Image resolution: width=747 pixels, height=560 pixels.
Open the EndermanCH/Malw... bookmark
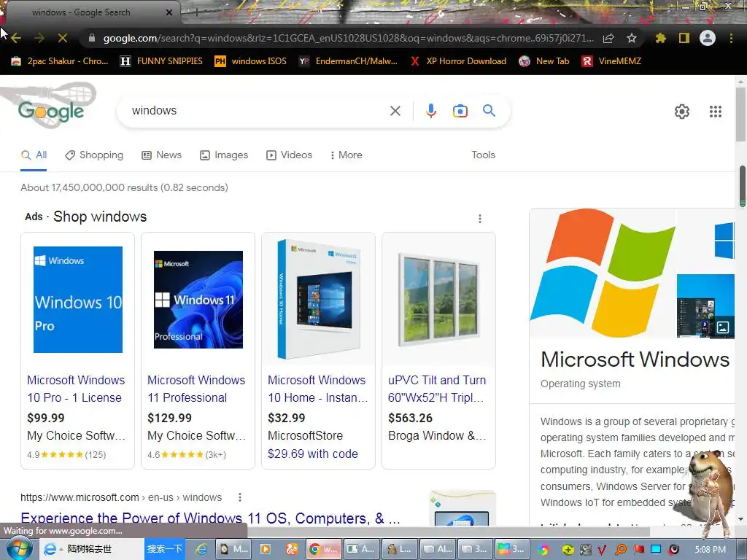coord(348,61)
